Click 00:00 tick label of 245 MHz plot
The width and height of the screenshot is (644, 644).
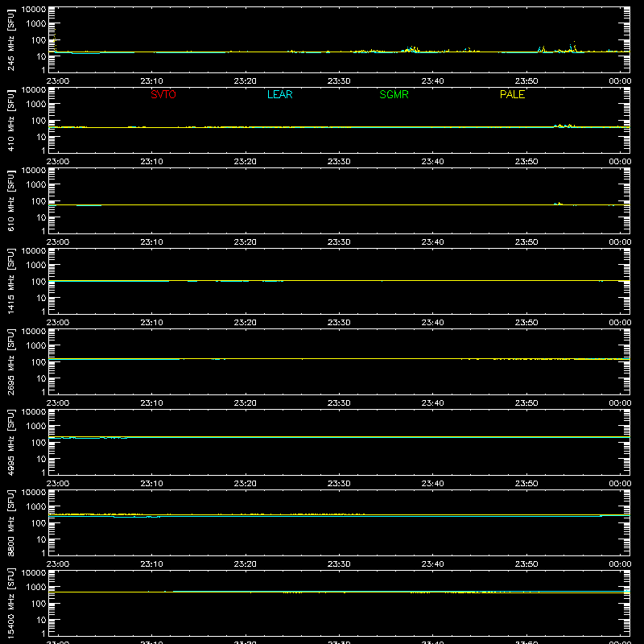(620, 81)
